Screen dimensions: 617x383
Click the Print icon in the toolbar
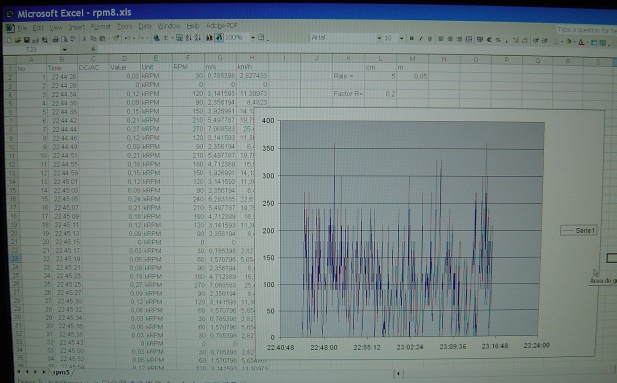(56, 39)
